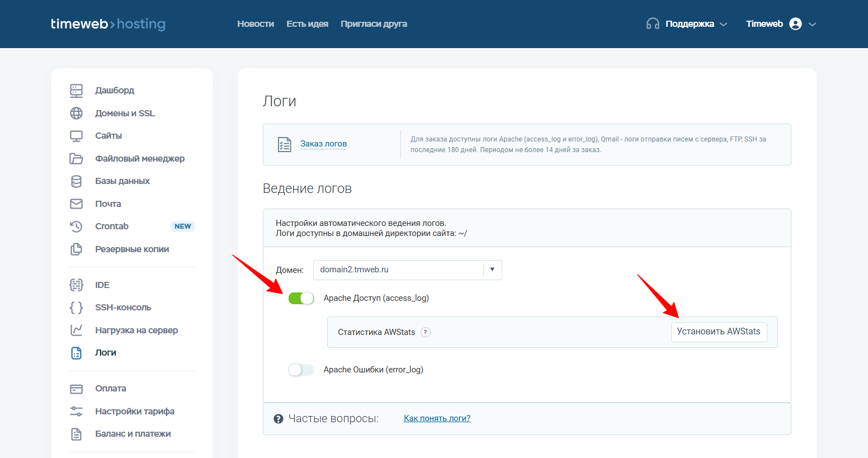
Task: Click the timeweb hosting logo
Action: point(108,24)
